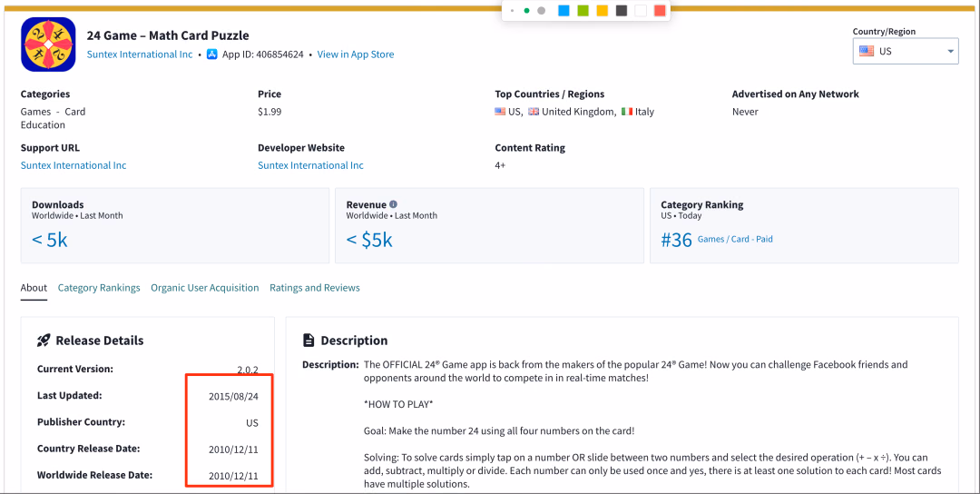The width and height of the screenshot is (980, 494).
Task: Click the Games / Card - Paid link
Action: tap(735, 239)
